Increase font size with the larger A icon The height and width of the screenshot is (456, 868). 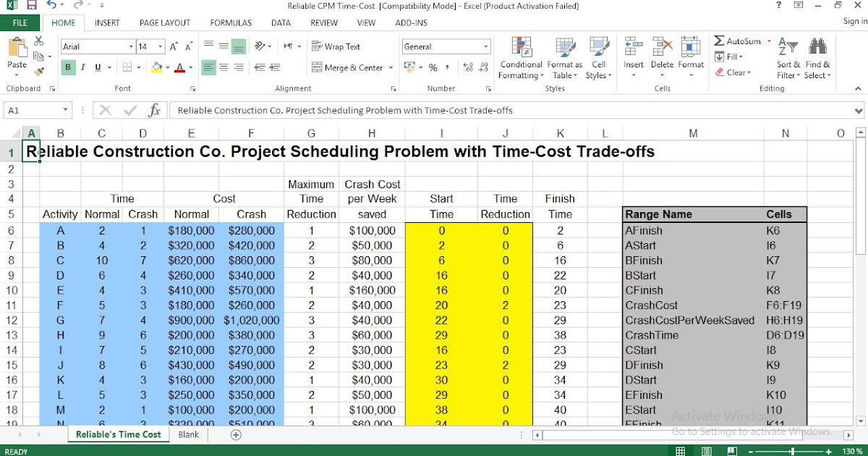tap(174, 46)
